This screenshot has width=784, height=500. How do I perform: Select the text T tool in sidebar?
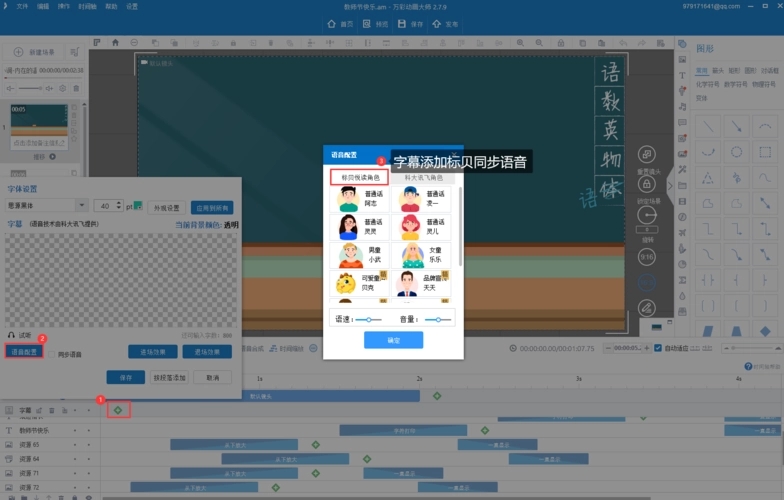pos(682,76)
